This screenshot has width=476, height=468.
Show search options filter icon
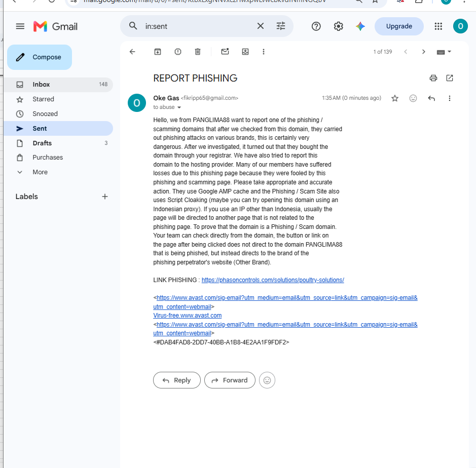281,26
